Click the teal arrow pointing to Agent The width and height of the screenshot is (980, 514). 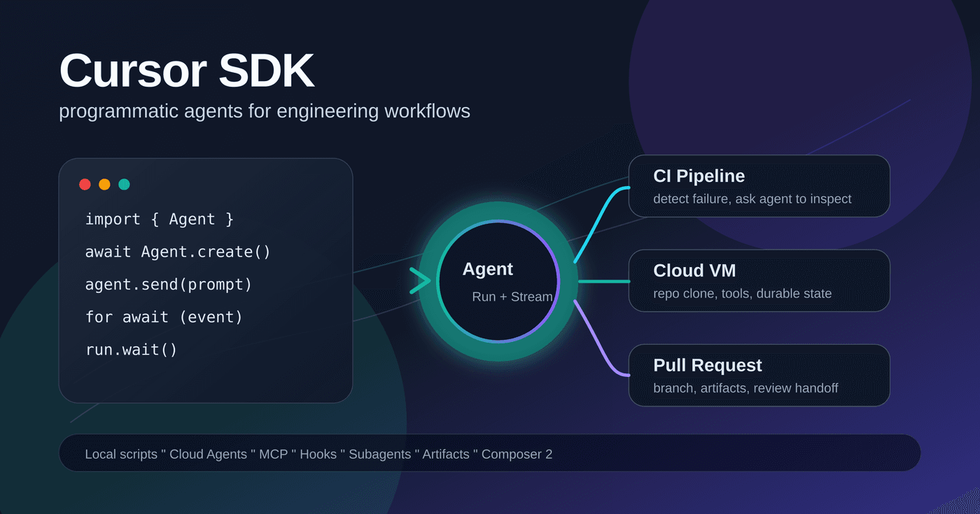pos(420,281)
